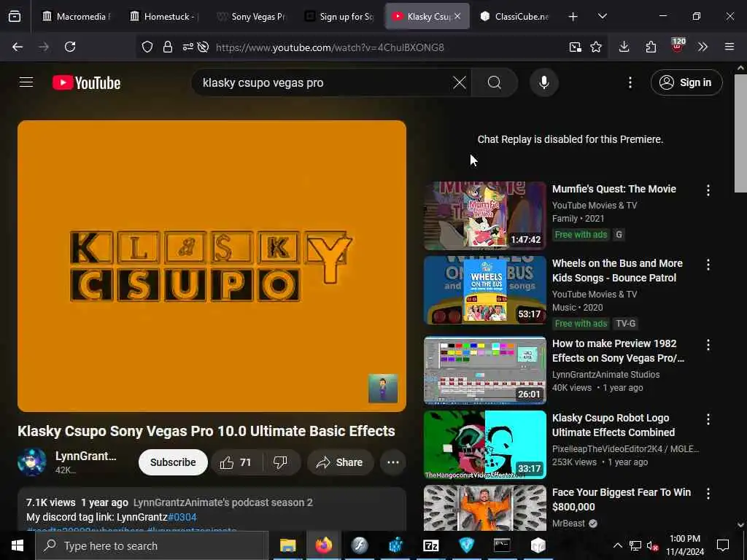The height and width of the screenshot is (560, 747).
Task: Switch to the Homestuck tab
Action: tap(164, 16)
